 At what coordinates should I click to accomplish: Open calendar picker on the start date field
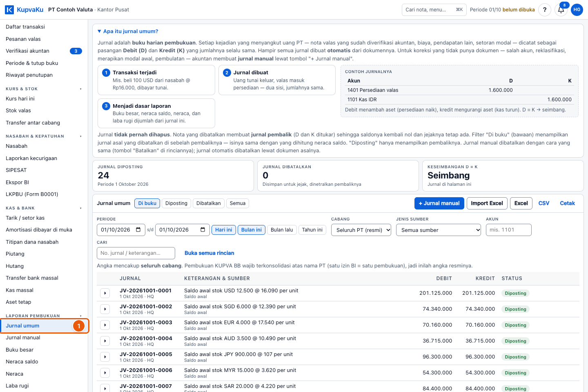click(x=138, y=230)
